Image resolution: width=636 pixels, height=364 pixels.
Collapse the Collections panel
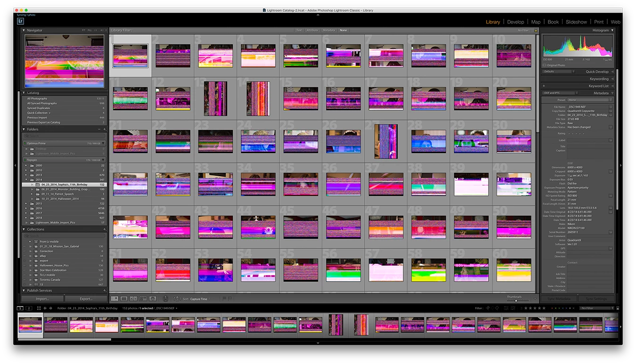(24, 229)
